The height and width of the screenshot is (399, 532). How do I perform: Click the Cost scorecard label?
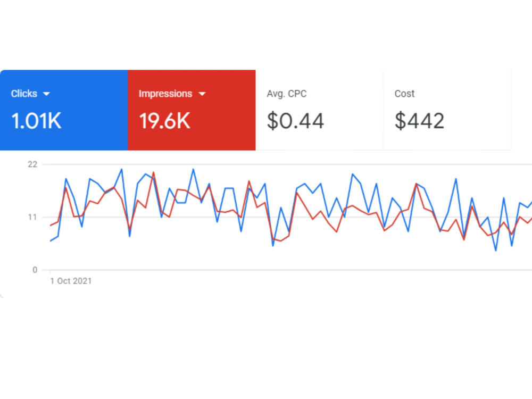point(404,94)
